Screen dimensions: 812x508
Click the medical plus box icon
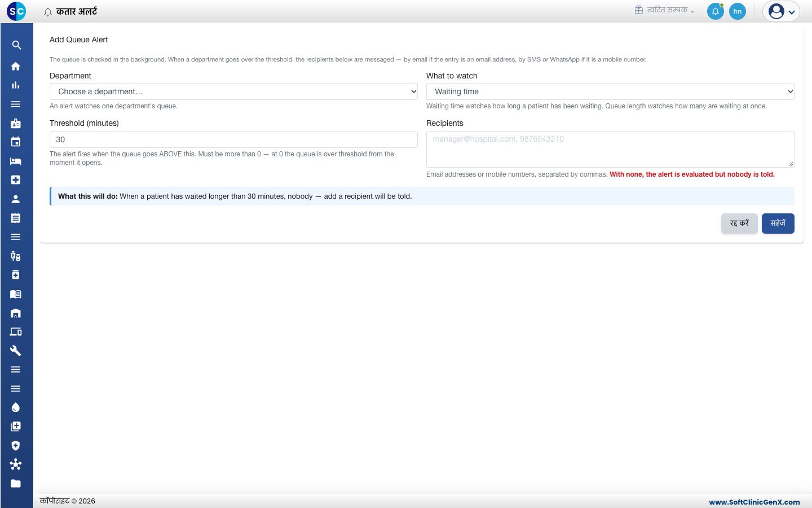pos(16,180)
